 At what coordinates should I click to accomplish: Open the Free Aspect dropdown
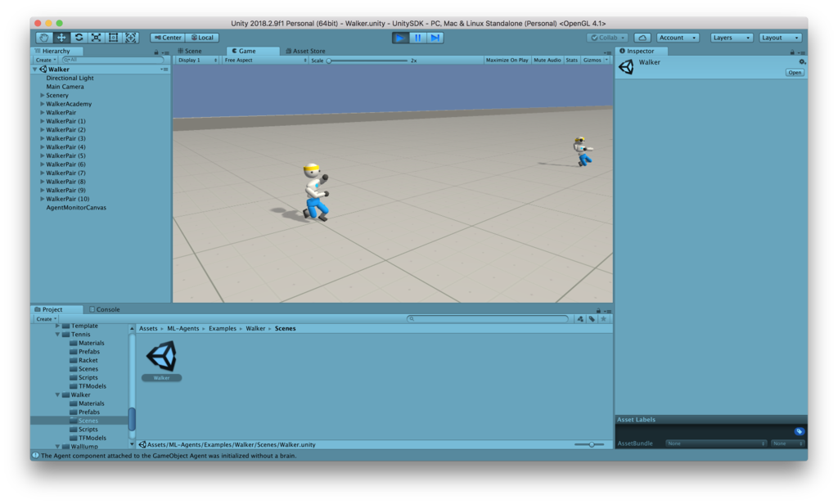(x=265, y=61)
